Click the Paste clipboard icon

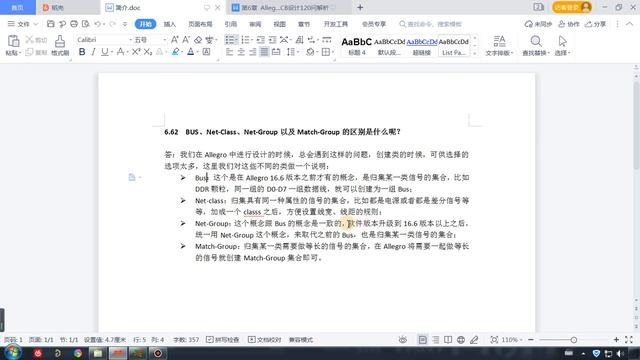point(13,41)
